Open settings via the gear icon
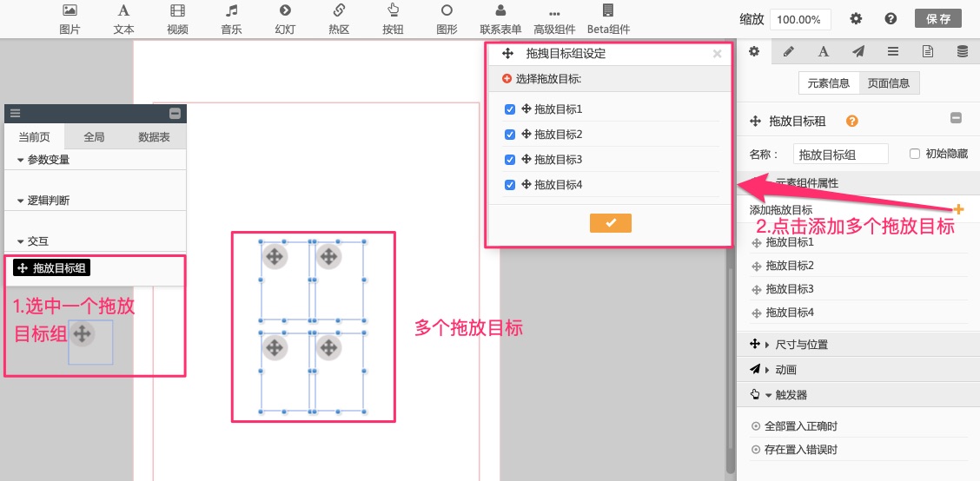 point(856,18)
